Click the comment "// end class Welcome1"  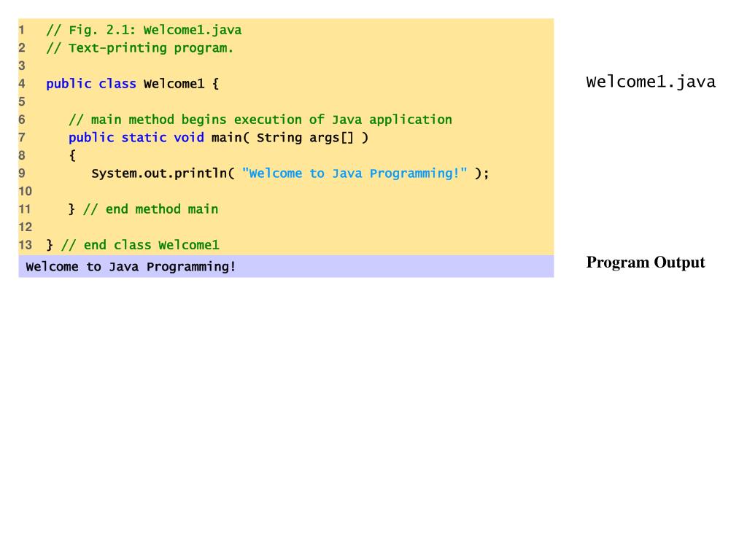pyautogui.click(x=140, y=245)
